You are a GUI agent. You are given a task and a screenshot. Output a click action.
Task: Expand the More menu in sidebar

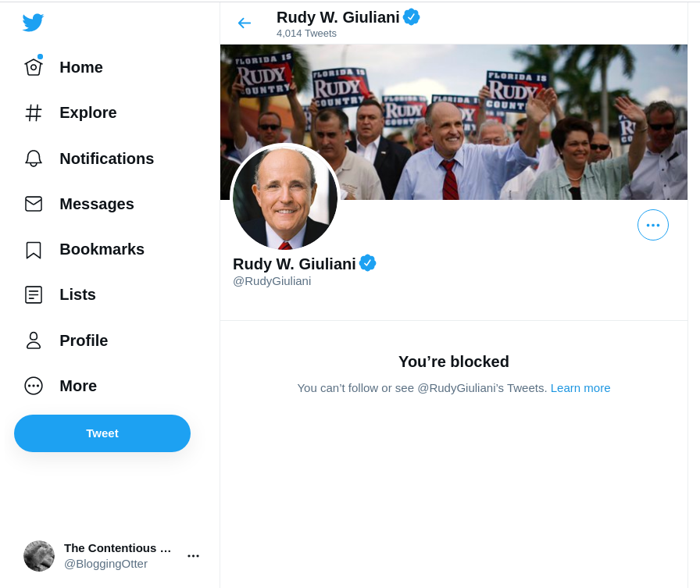click(34, 386)
